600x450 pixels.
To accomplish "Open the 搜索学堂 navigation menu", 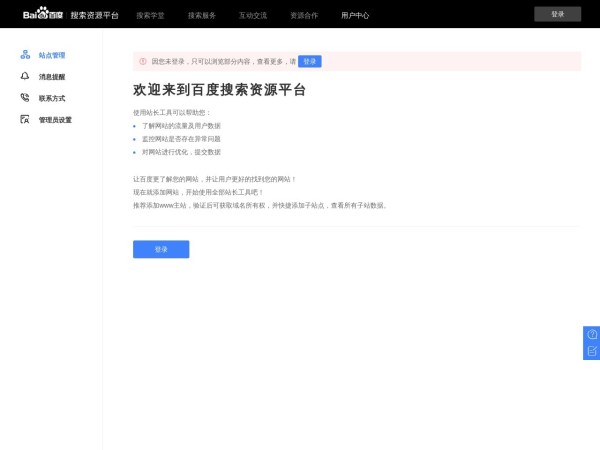I will 150,16.
